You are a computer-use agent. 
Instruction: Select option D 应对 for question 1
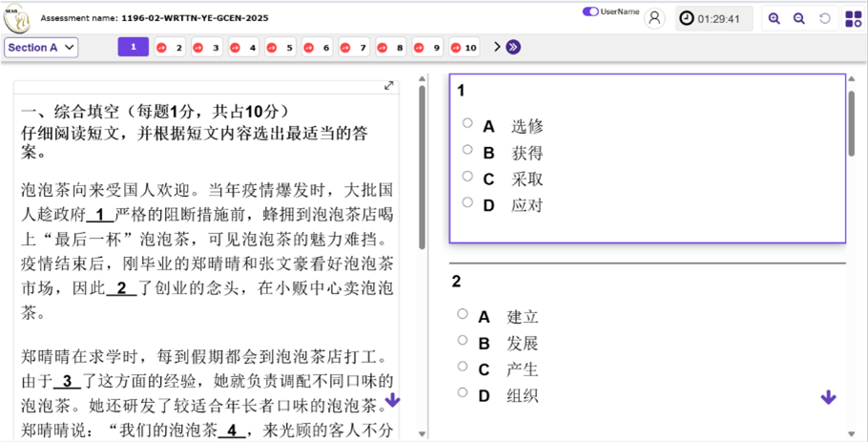(467, 202)
